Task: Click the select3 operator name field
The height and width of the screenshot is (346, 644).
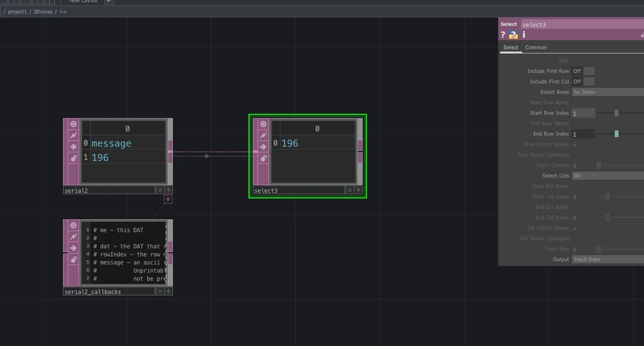Action: [x=582, y=24]
